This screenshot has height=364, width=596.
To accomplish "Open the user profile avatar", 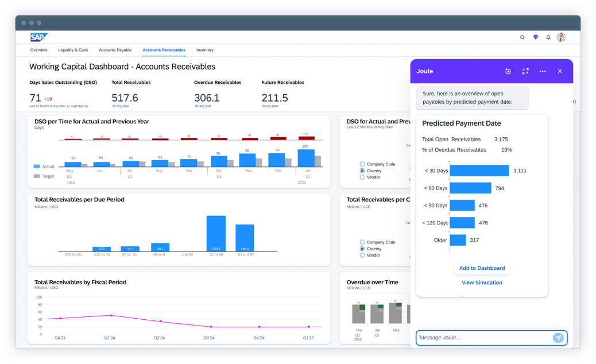I will (x=562, y=37).
